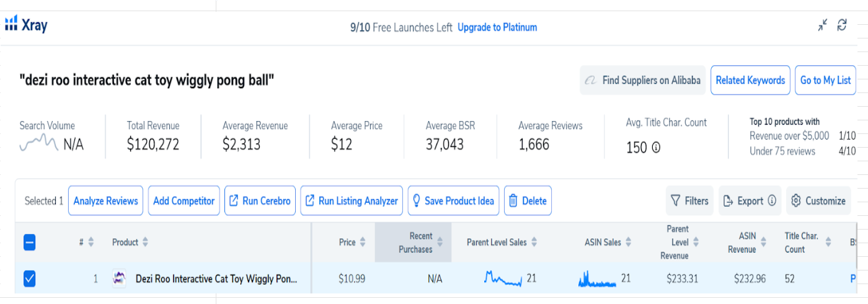
Task: Open the Avg. Title Char. Count info icon
Action: point(656,148)
